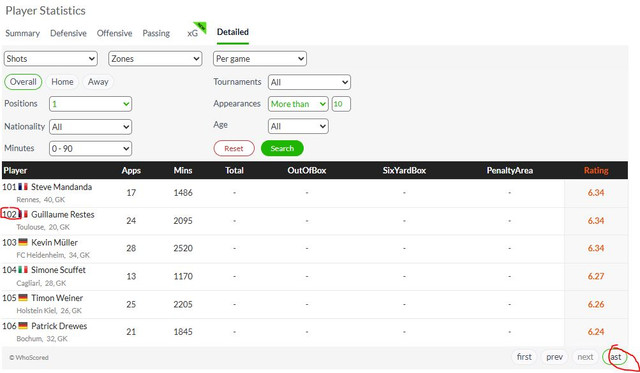The image size is (640, 373).
Task: Open the Passing tab
Action: 156,33
